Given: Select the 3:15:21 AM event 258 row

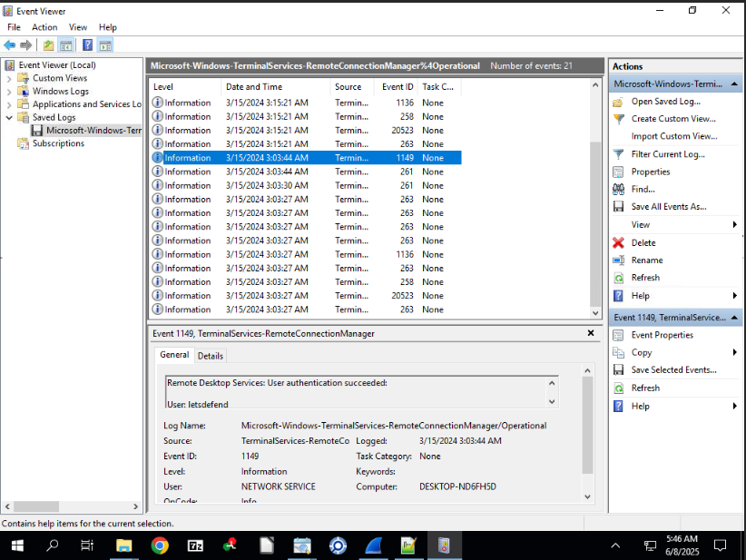Looking at the screenshot, I should [x=306, y=116].
